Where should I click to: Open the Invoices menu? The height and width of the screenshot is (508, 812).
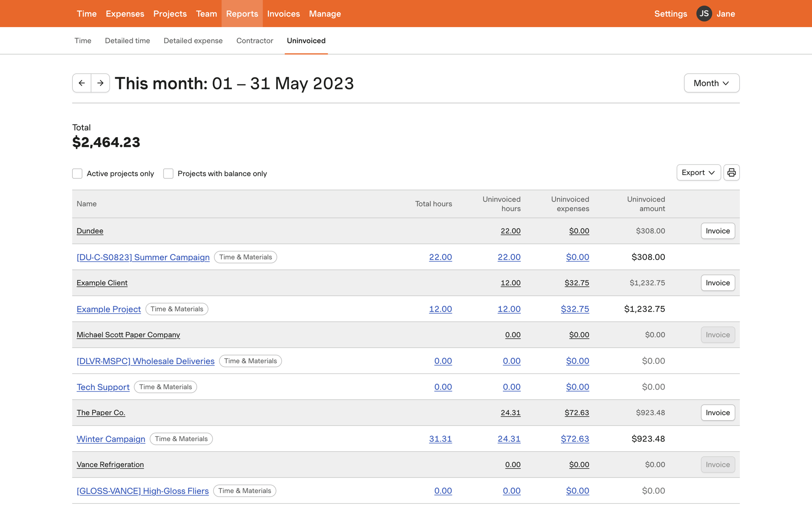pyautogui.click(x=283, y=14)
